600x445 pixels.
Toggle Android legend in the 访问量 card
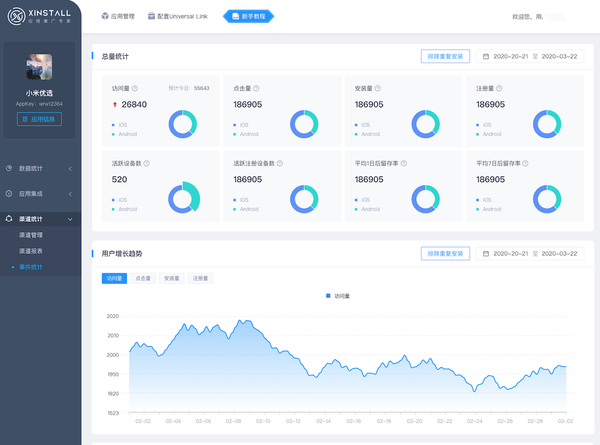coord(124,134)
